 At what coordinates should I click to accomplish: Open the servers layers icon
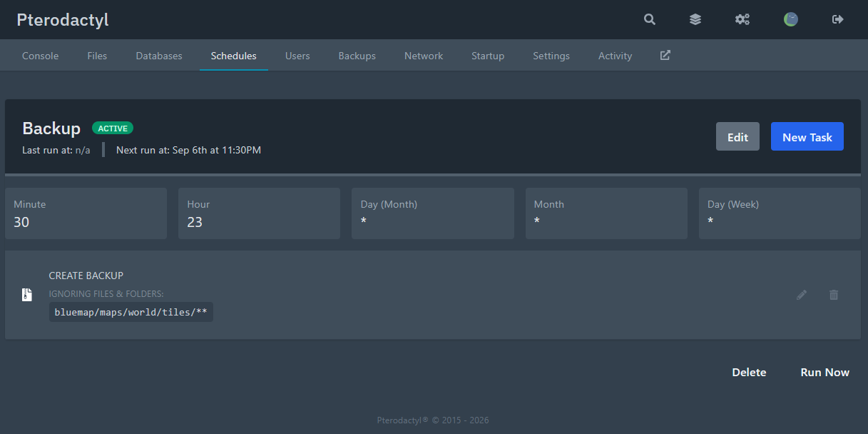[695, 19]
